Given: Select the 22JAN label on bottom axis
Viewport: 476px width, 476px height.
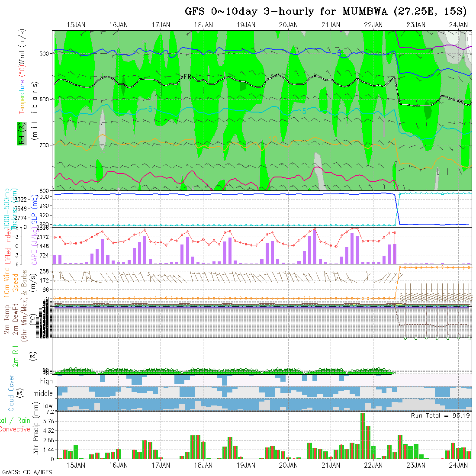Looking at the screenshot, I should point(373,465).
